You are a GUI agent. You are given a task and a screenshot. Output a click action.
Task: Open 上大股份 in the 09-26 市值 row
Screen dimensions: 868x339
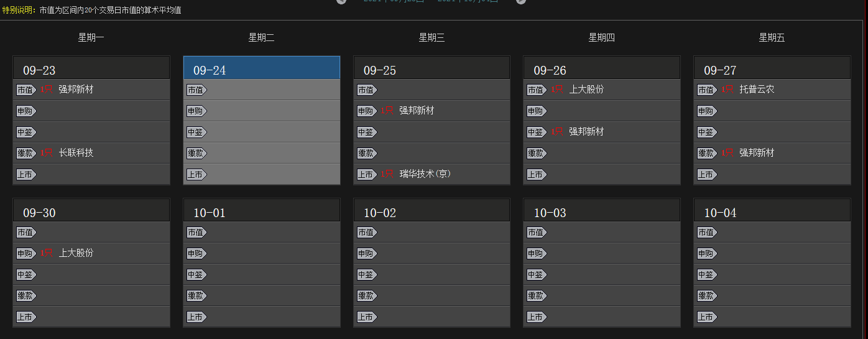586,90
